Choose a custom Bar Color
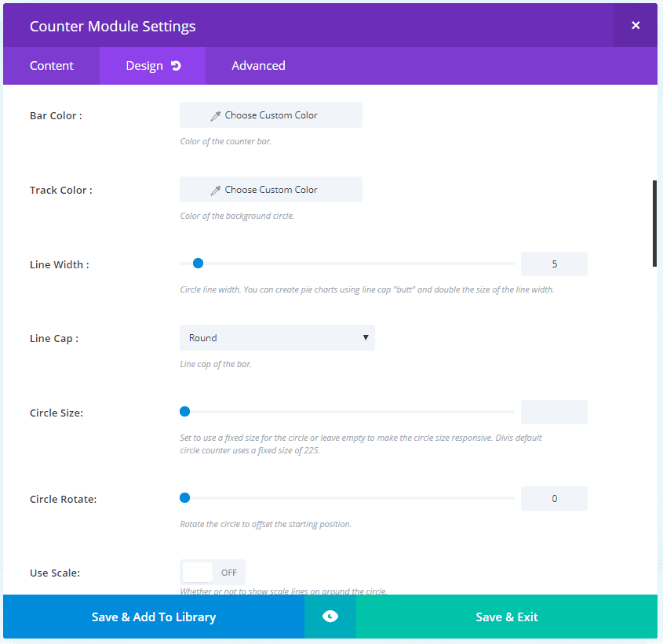This screenshot has width=663, height=644. tap(271, 115)
